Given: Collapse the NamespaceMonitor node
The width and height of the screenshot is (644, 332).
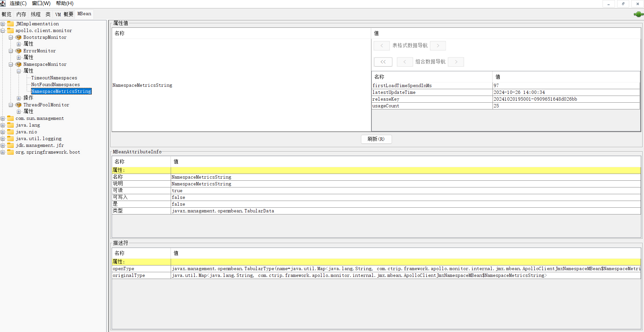Looking at the screenshot, I should pyautogui.click(x=11, y=65).
